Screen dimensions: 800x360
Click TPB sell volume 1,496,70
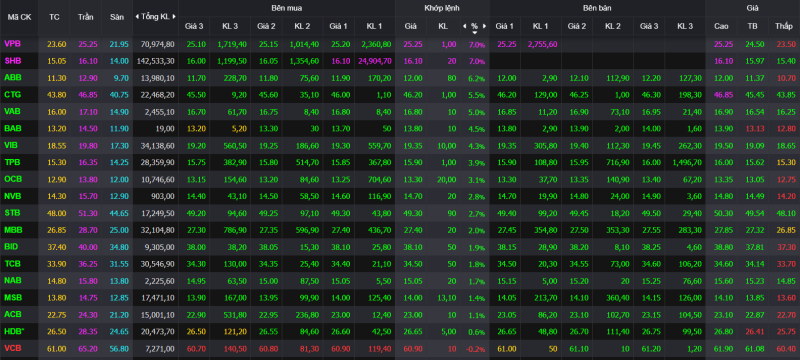coord(686,162)
